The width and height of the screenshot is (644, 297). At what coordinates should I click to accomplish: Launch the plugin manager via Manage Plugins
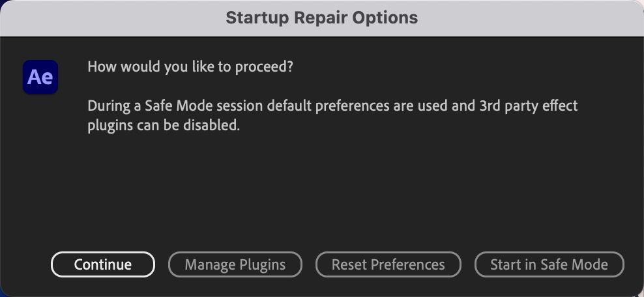235,264
